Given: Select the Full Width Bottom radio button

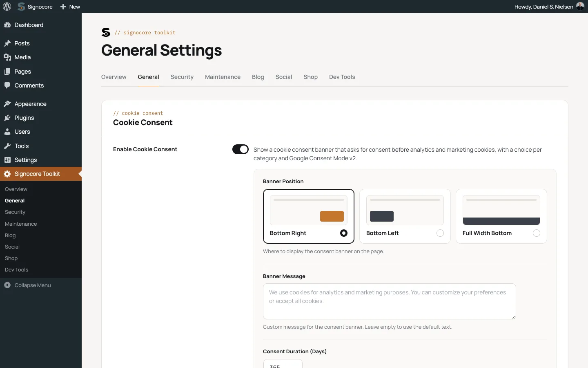Looking at the screenshot, I should (x=537, y=233).
